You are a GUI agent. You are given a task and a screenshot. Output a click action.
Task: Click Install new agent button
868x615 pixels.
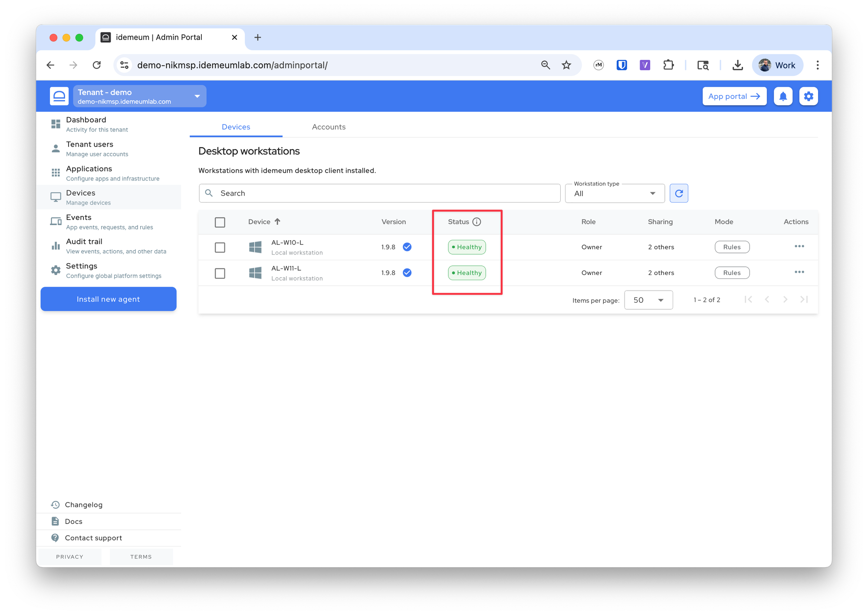(108, 299)
